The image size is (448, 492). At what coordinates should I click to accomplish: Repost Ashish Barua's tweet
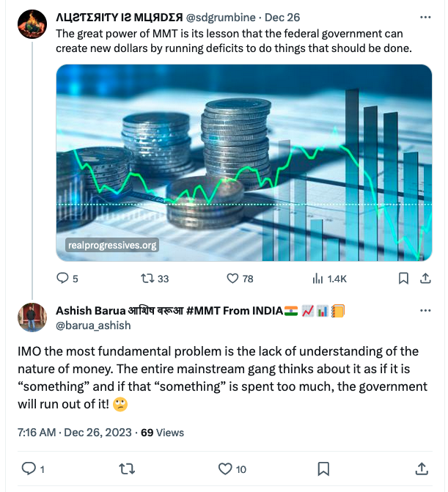(x=127, y=468)
